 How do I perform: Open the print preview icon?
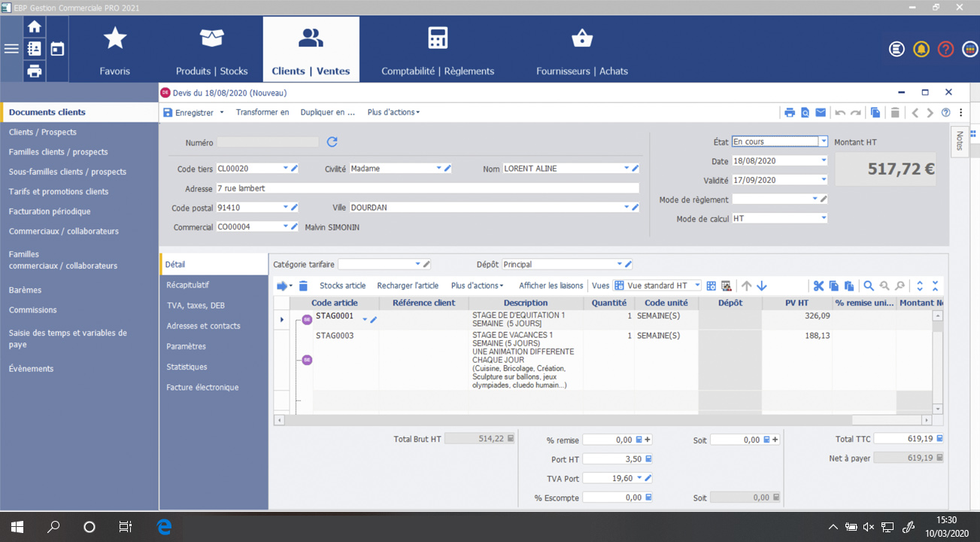coord(806,112)
